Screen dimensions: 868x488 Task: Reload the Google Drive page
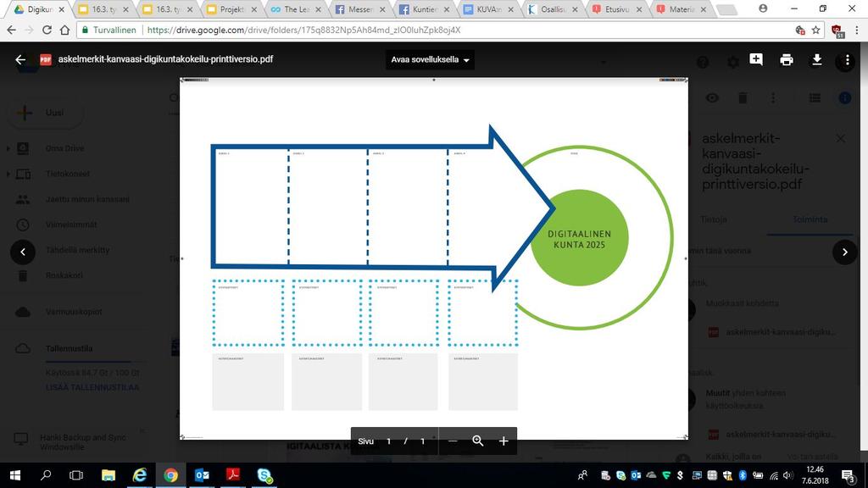(x=47, y=30)
